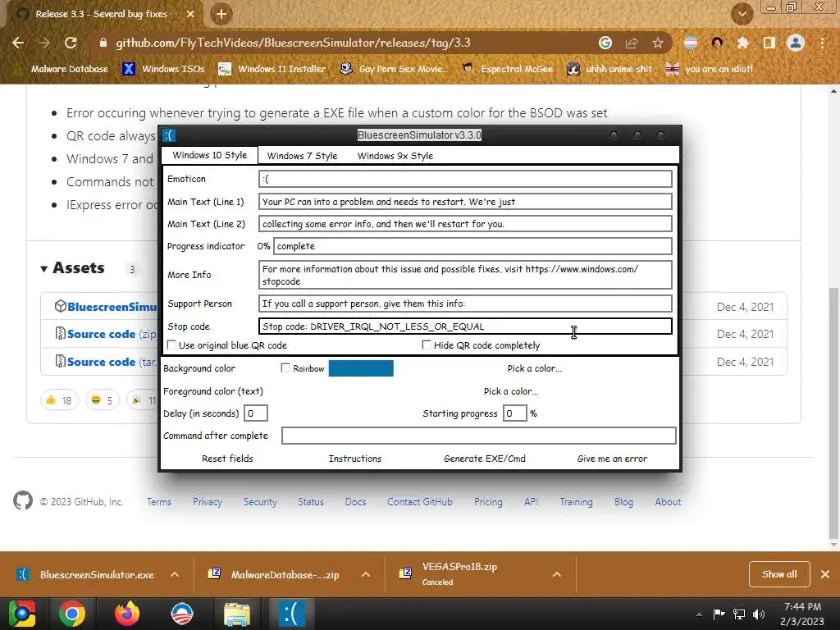Click the Emoticon text field
Viewport: 840px width, 630px height.
click(x=465, y=179)
